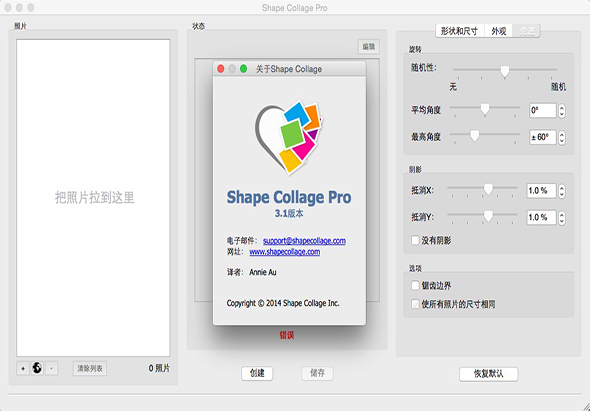Click the stepper next to 最高角度 field
The width and height of the screenshot is (590, 411).
(x=562, y=137)
